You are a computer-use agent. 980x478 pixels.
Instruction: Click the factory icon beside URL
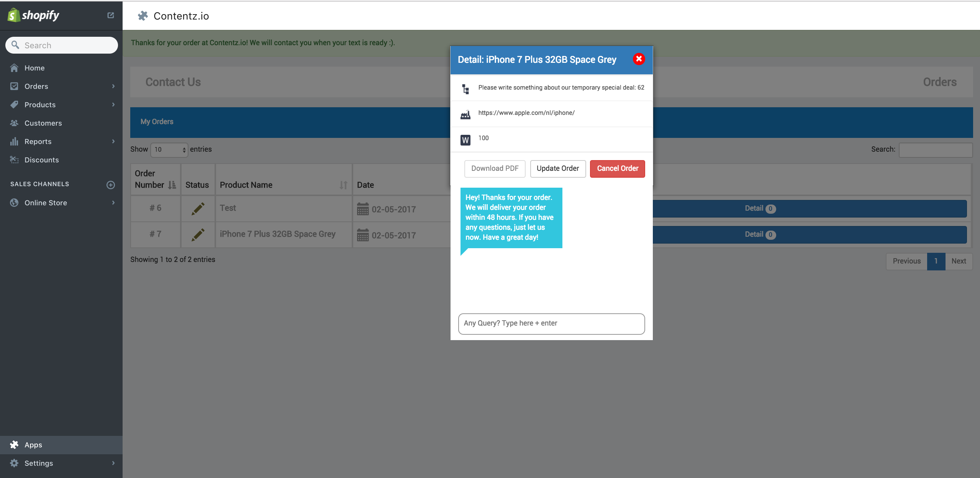tap(465, 115)
